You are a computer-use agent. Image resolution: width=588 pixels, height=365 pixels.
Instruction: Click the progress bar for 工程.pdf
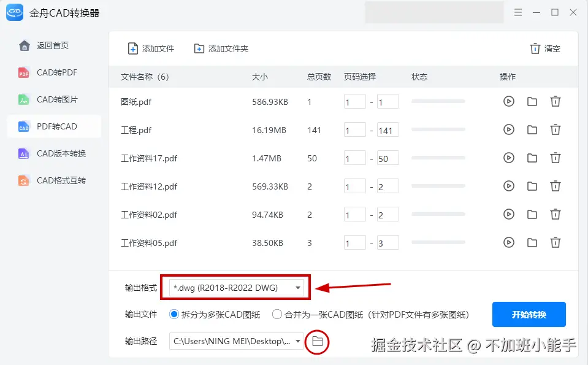tap(438, 129)
